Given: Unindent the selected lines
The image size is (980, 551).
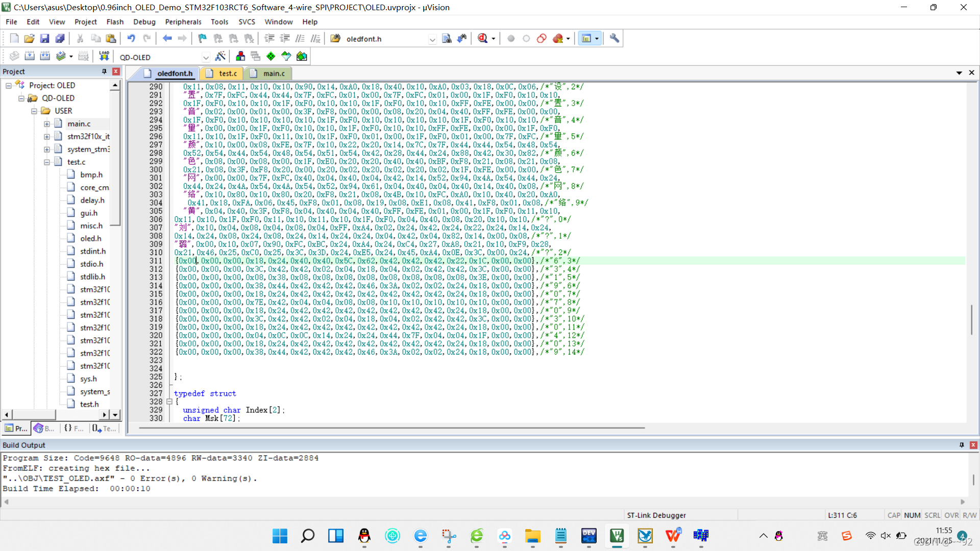Looking at the screenshot, I should (285, 39).
